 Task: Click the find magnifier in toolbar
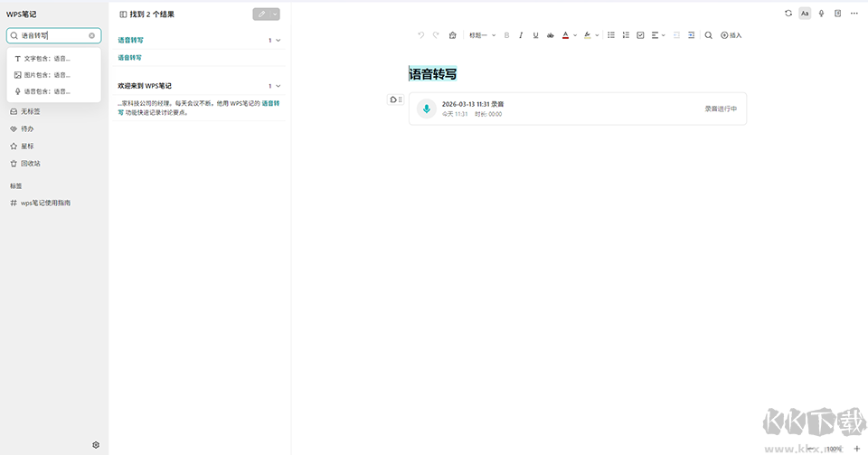click(709, 35)
